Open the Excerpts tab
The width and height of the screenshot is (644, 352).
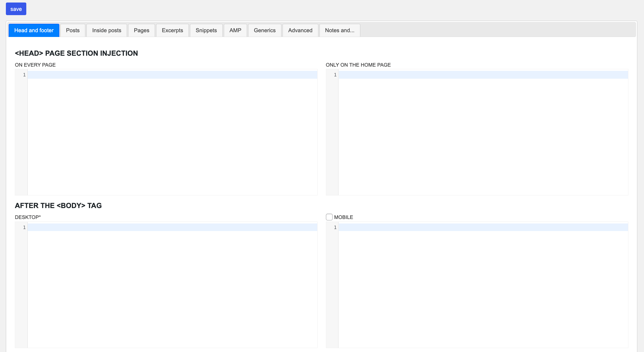[172, 30]
